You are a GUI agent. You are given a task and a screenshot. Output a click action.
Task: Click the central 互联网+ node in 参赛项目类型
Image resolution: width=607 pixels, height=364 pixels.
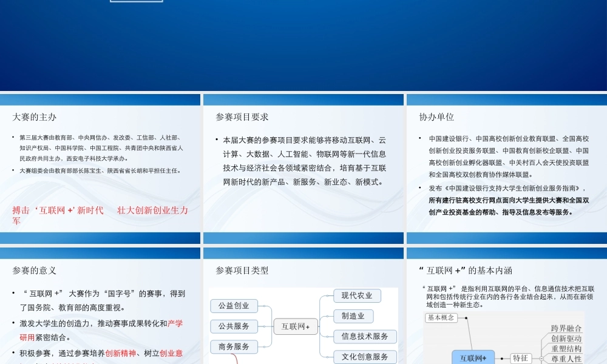296,326
